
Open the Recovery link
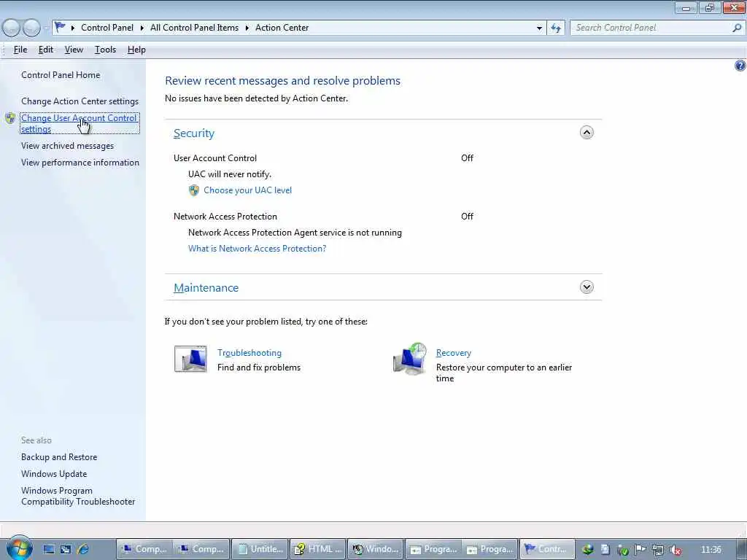(x=454, y=353)
